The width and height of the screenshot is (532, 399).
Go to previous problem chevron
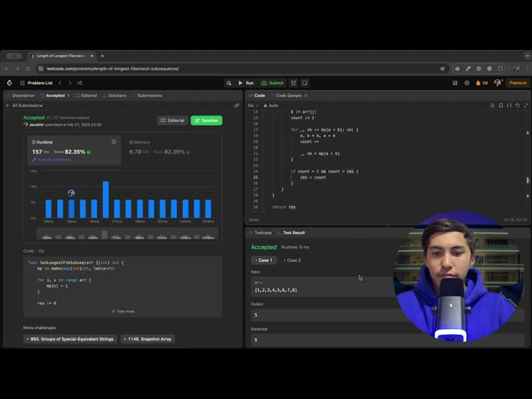[60, 83]
